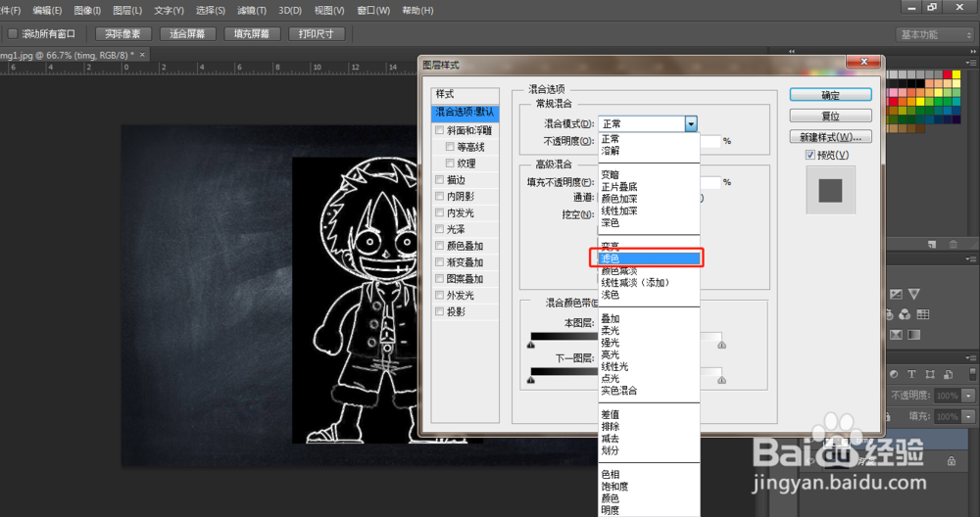
Task: Open the Layer (图层) menu
Action: pos(127,11)
